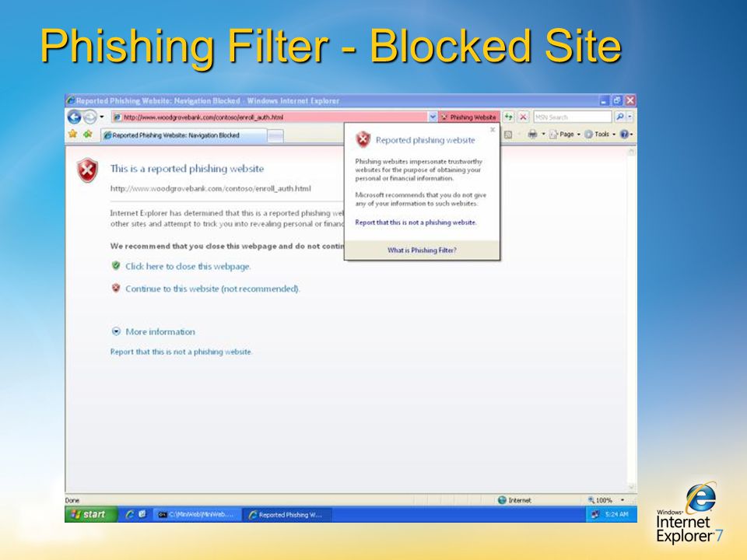
Task: Click Continue to this website (not recommended)
Action: pyautogui.click(x=212, y=289)
